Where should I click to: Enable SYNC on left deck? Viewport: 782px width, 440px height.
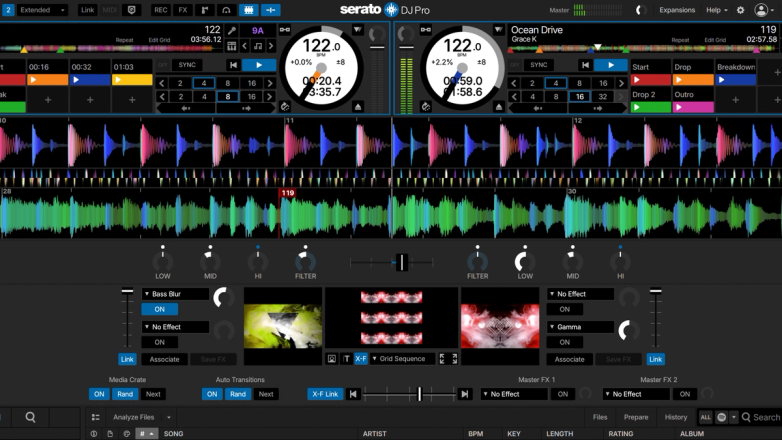(187, 65)
